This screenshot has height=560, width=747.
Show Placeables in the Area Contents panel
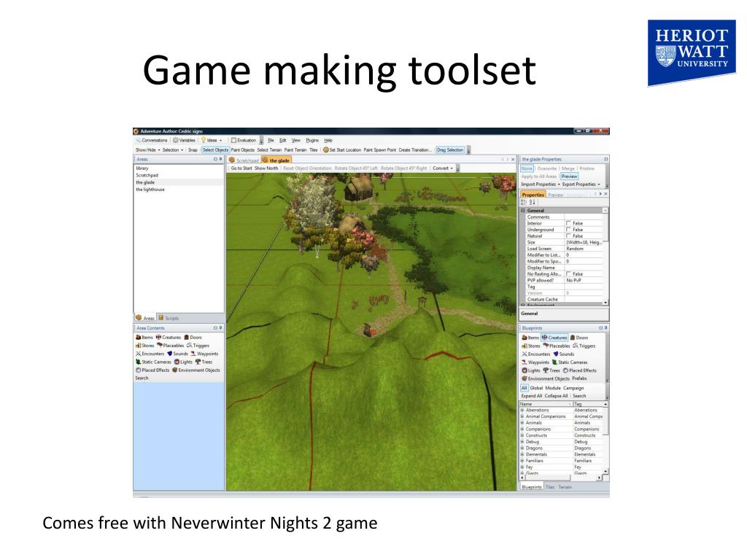[x=171, y=346]
